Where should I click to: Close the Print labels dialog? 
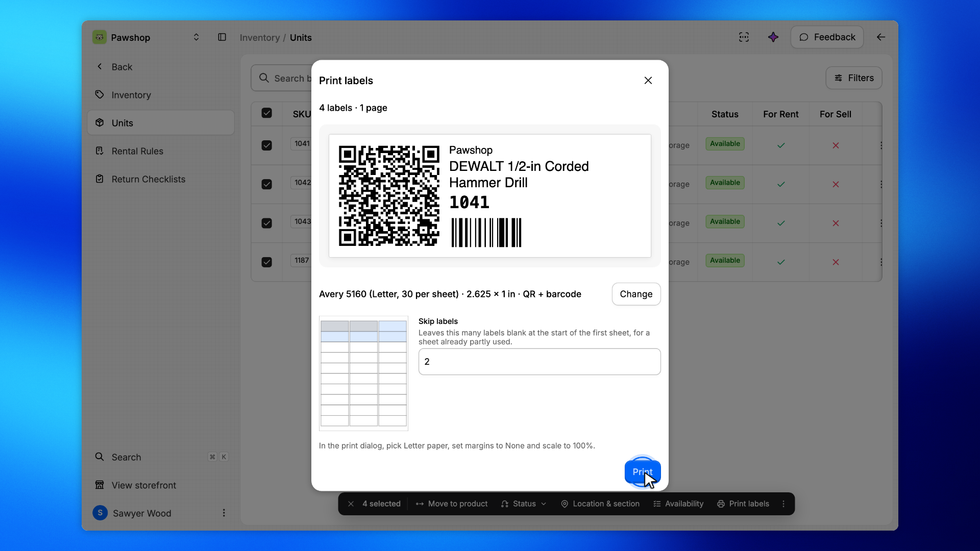[x=648, y=81]
